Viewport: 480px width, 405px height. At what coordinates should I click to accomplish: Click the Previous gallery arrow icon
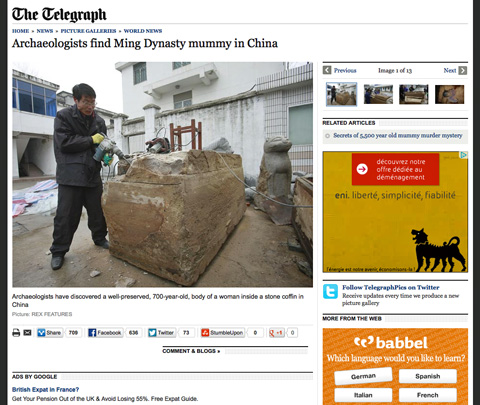pyautogui.click(x=327, y=70)
